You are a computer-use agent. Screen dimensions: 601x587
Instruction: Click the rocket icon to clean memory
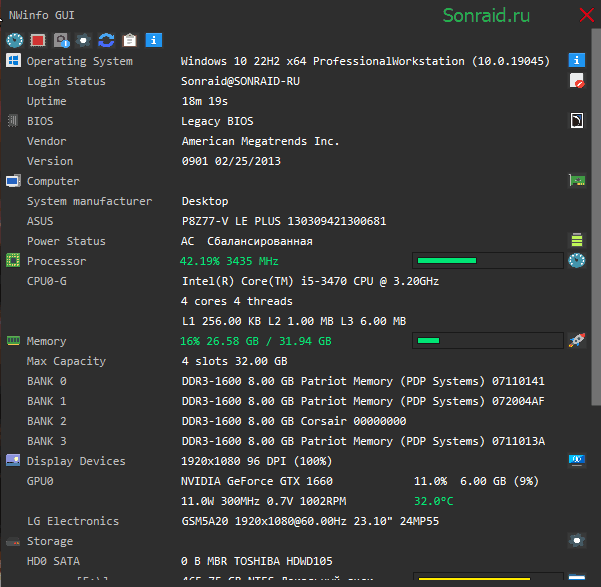click(x=576, y=340)
